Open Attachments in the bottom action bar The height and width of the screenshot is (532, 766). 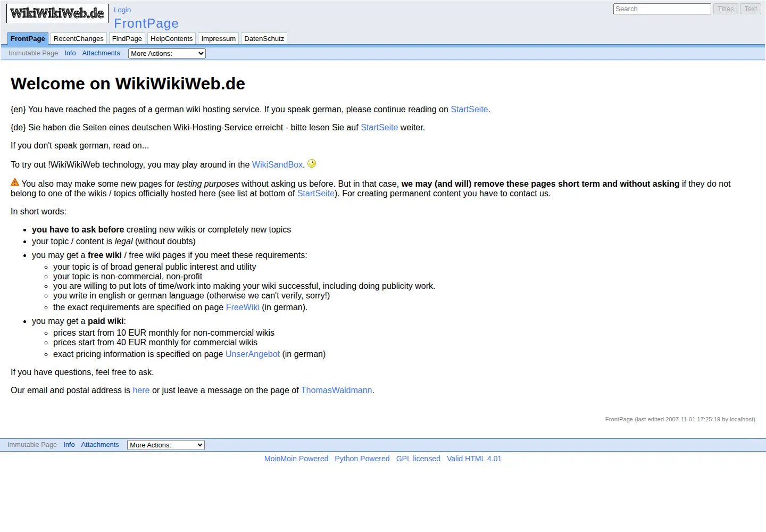coord(100,445)
